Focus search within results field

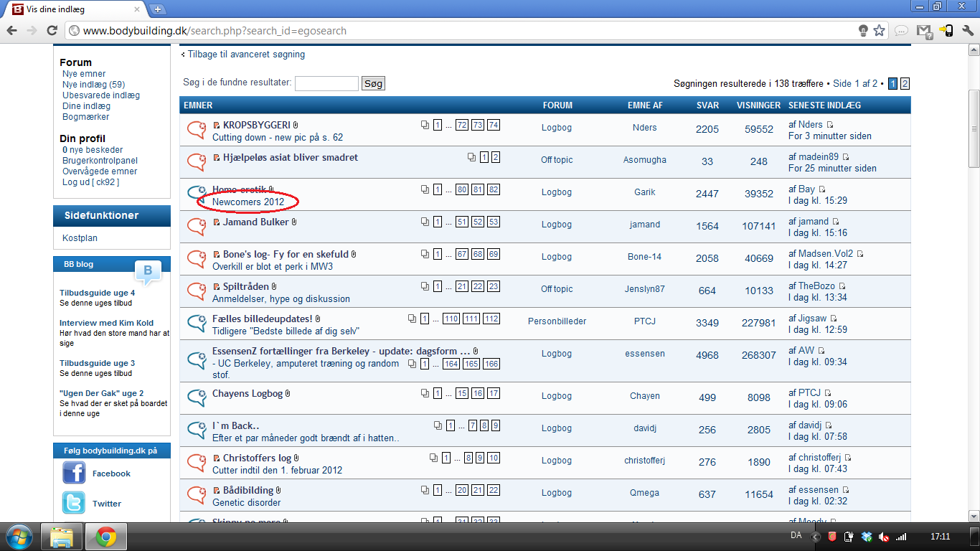[326, 83]
